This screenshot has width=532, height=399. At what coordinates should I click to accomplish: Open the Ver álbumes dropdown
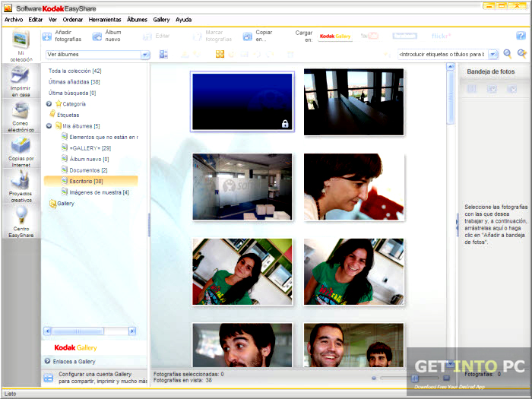click(x=145, y=54)
